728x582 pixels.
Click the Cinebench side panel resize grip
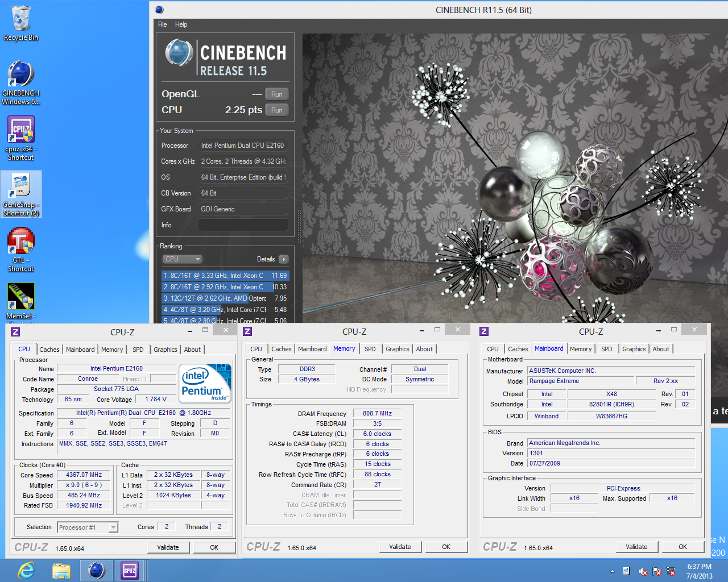pyautogui.click(x=300, y=227)
